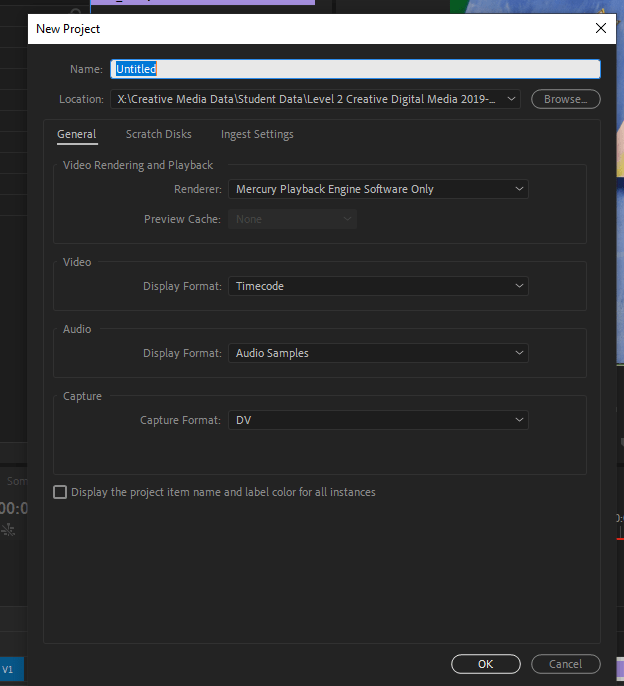Toggle the nest sequences icon in timeline
This screenshot has height=686, width=624.
pos(10,530)
